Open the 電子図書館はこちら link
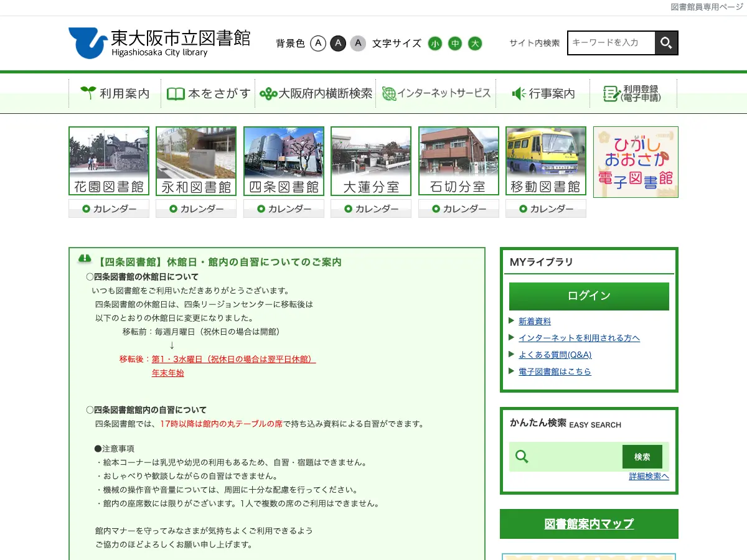 [x=555, y=371]
